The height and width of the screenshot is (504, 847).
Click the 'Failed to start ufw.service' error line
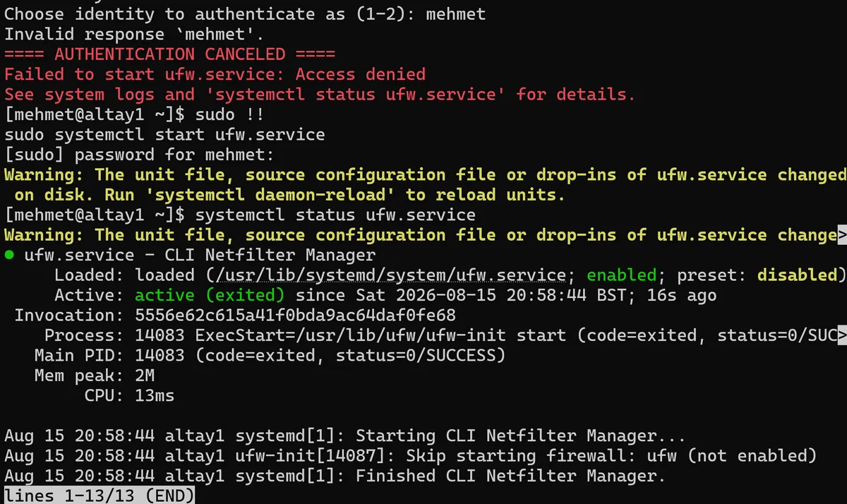pos(215,74)
